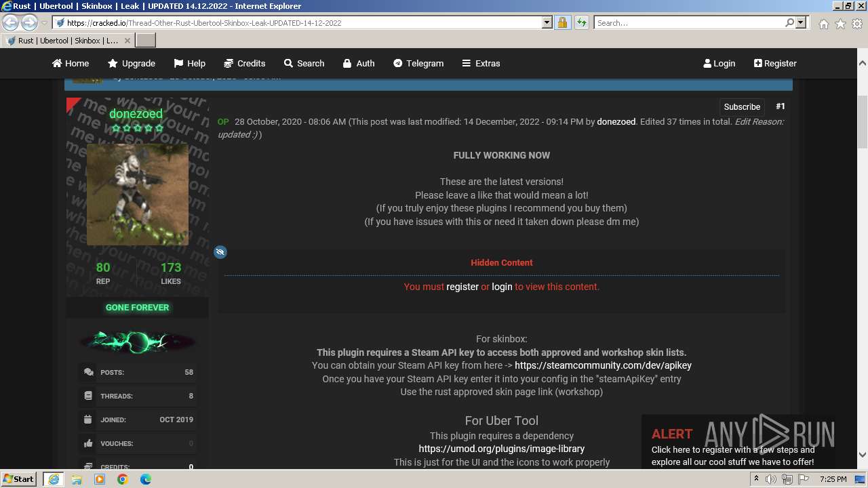Open the recent pages dropdown arrow
868x488 pixels.
click(x=44, y=23)
